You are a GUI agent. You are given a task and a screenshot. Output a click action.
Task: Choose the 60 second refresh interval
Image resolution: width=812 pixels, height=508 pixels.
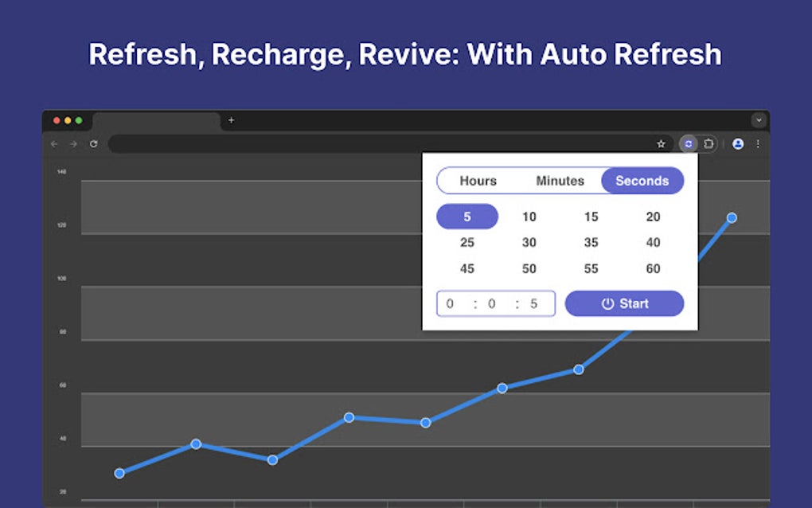[x=653, y=269]
